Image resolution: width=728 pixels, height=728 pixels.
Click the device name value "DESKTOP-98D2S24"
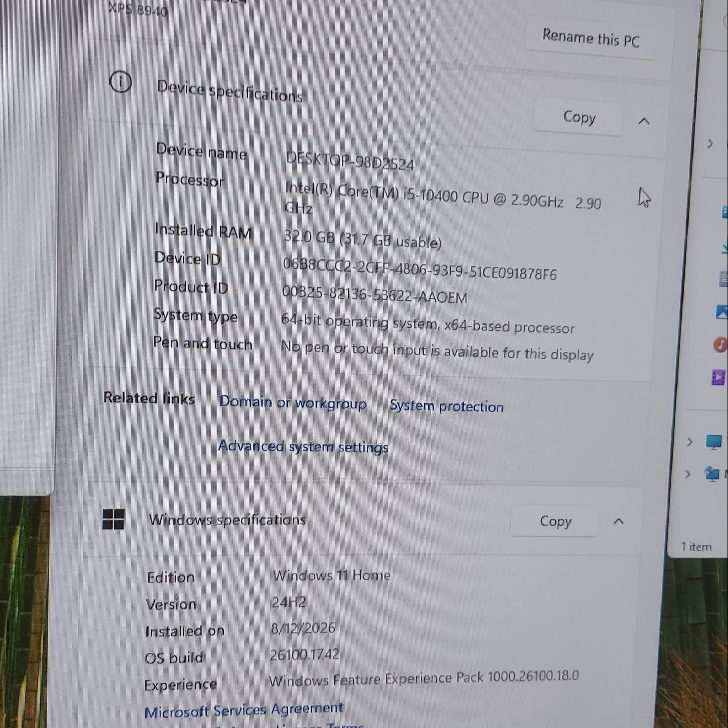pyautogui.click(x=350, y=161)
